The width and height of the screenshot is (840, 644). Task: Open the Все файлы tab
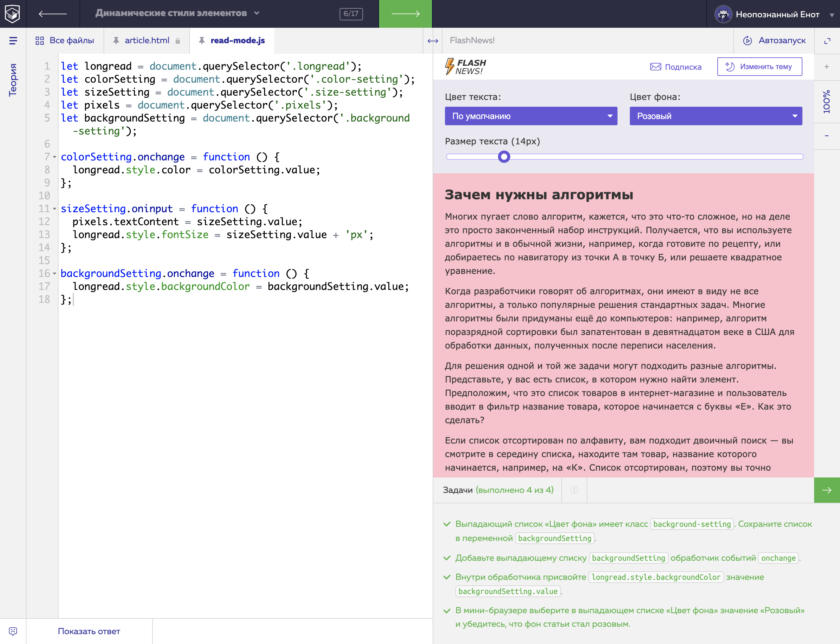click(x=65, y=41)
